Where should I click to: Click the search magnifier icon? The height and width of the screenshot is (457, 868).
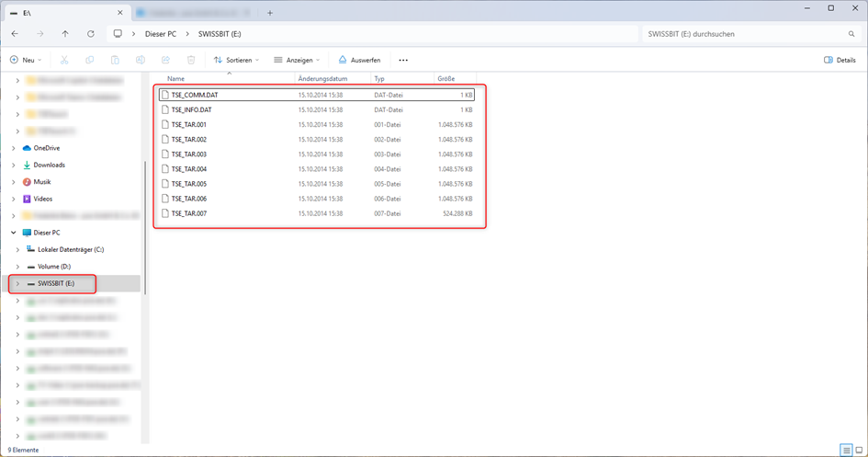click(851, 34)
